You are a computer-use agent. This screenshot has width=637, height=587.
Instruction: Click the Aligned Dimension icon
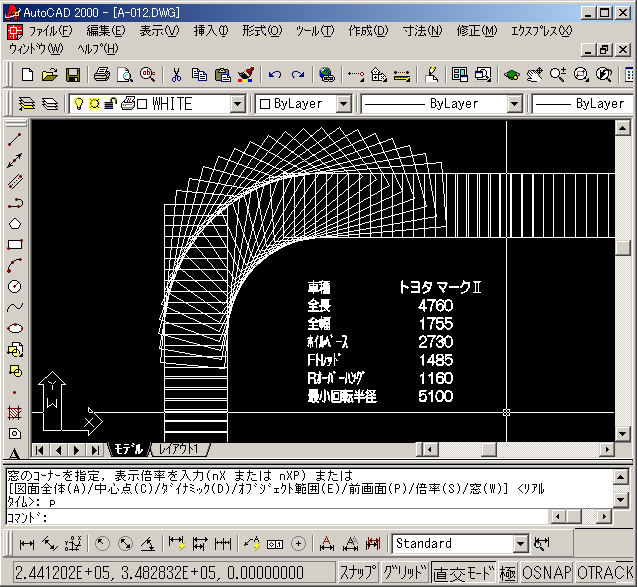pos(50,544)
